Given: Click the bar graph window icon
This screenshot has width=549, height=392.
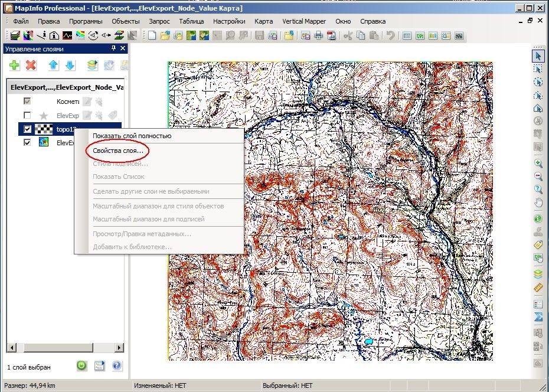Looking at the screenshot, I should tap(433, 35).
